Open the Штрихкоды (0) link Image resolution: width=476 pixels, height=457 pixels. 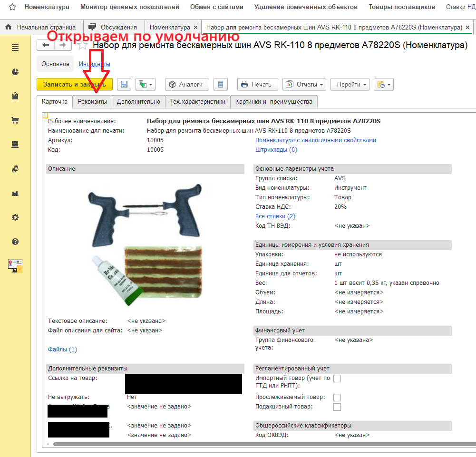click(x=276, y=150)
